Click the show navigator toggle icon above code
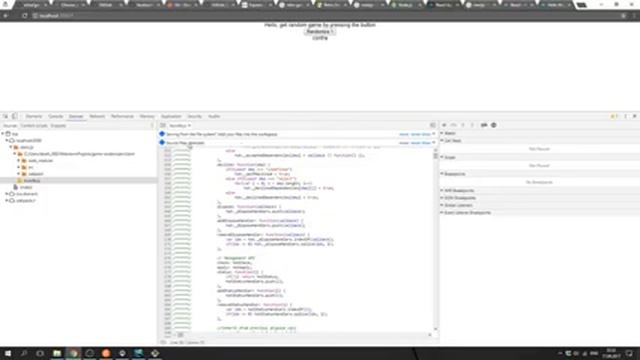 point(163,126)
